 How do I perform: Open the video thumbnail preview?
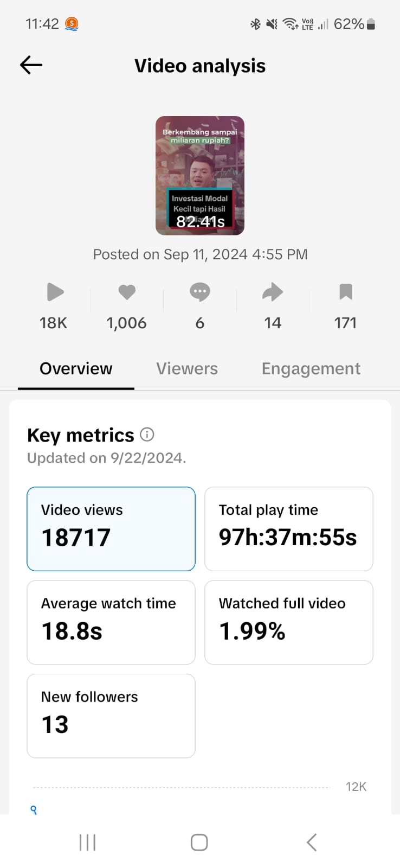pyautogui.click(x=200, y=175)
